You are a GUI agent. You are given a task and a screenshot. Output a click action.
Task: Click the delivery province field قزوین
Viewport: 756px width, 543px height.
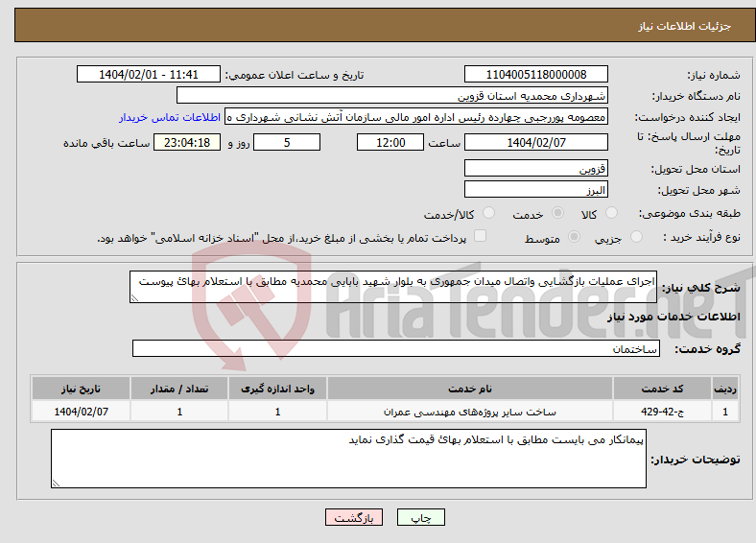(536, 168)
